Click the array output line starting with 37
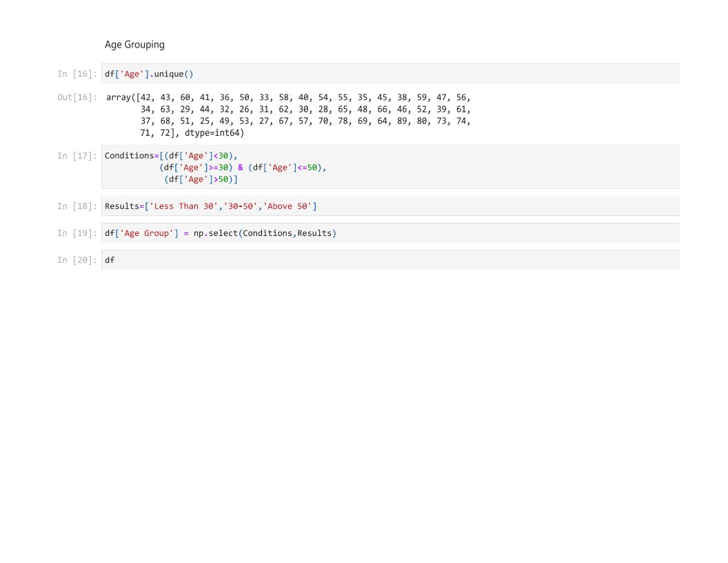The width and height of the screenshot is (728, 563). pyautogui.click(x=305, y=121)
